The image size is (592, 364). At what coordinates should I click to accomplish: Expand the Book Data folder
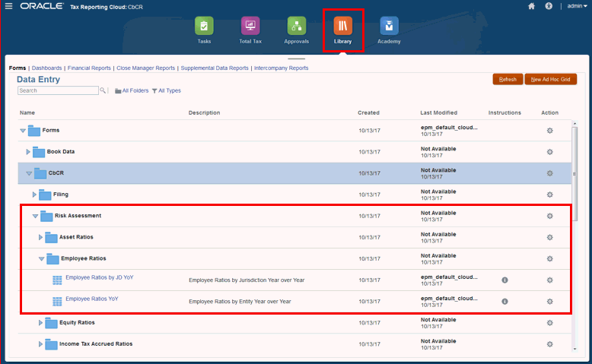coord(27,152)
